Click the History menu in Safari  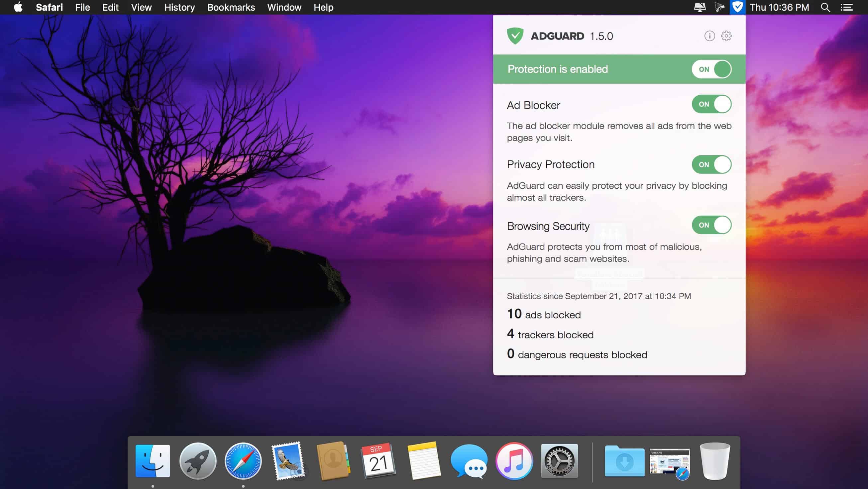click(179, 7)
